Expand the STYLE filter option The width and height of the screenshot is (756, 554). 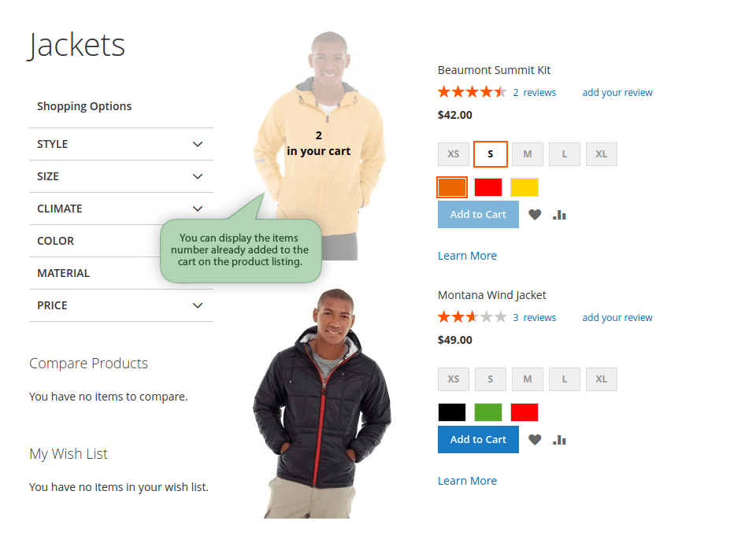[x=120, y=144]
